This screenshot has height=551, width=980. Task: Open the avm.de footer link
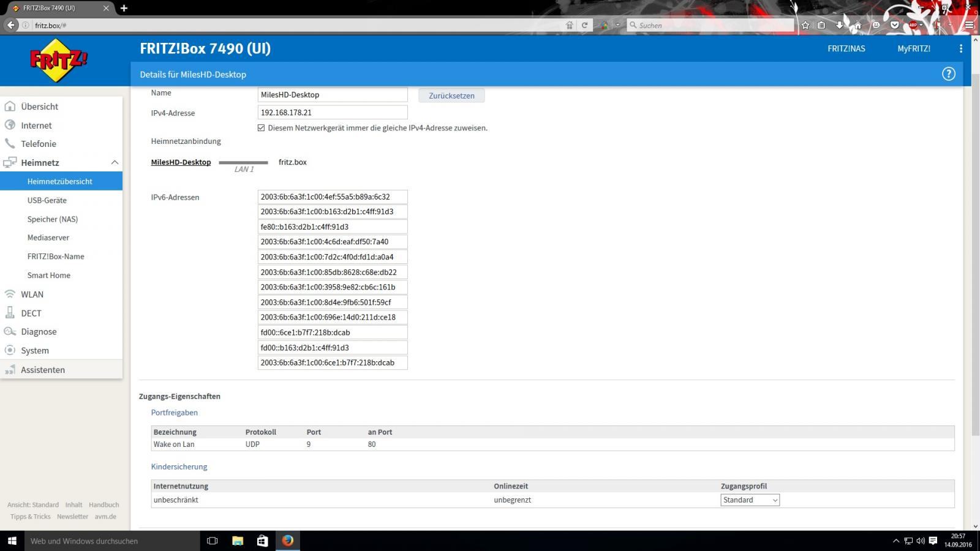[x=105, y=517]
